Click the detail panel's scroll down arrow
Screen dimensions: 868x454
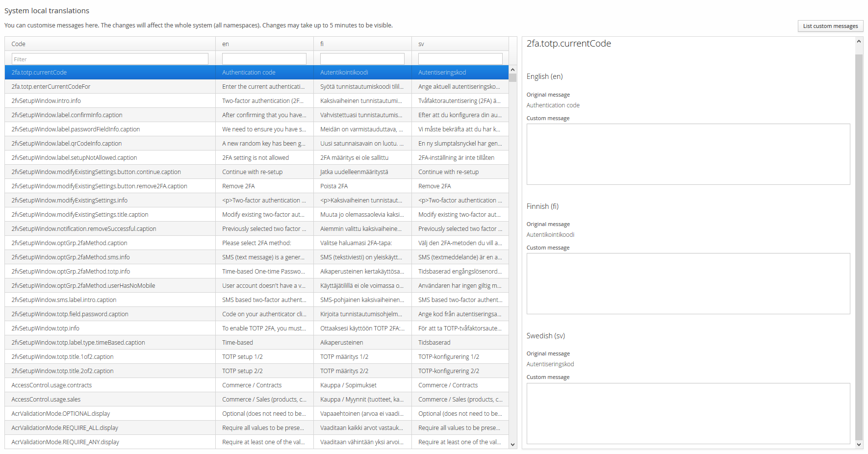tap(859, 445)
